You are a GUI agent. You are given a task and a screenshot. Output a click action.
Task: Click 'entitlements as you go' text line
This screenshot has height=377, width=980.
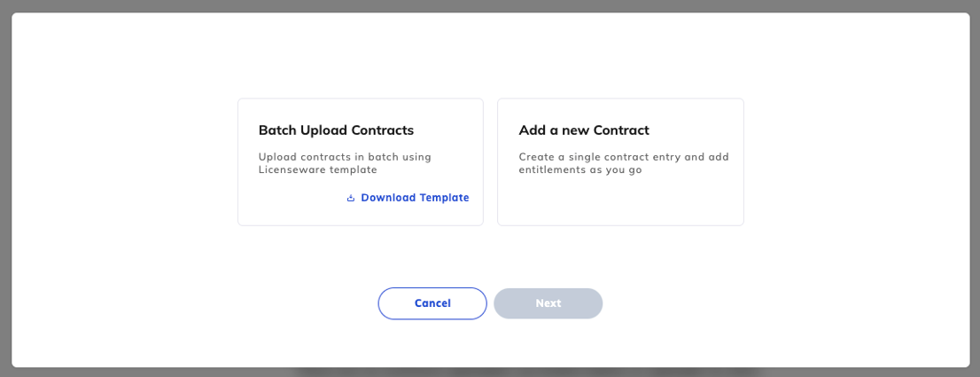coord(580,169)
